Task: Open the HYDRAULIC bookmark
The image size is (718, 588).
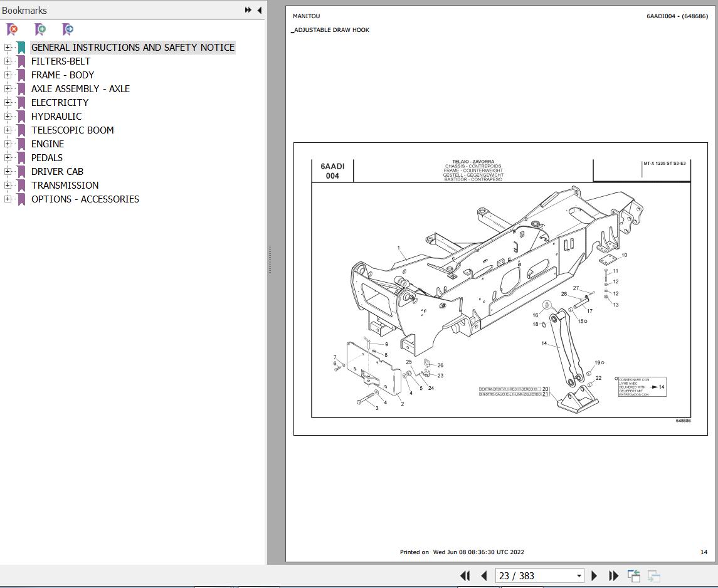Action: (56, 116)
